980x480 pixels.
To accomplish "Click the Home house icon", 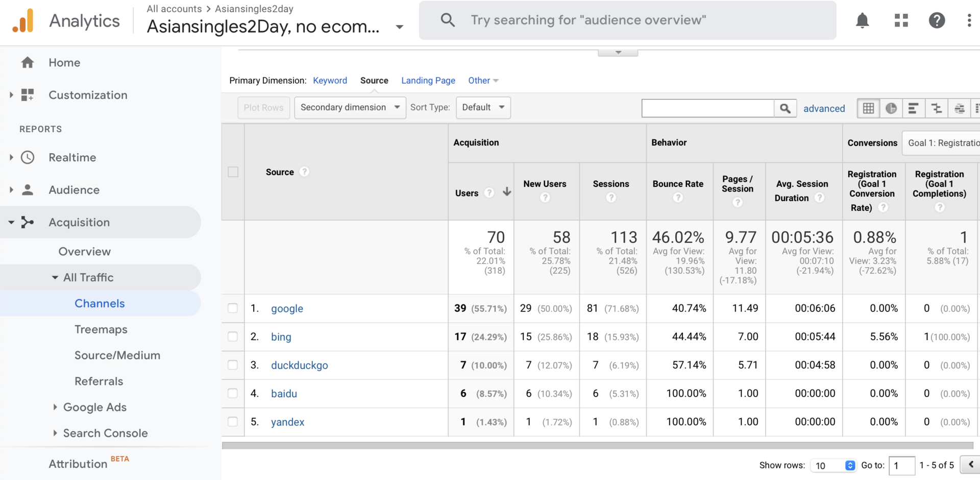I will (28, 62).
